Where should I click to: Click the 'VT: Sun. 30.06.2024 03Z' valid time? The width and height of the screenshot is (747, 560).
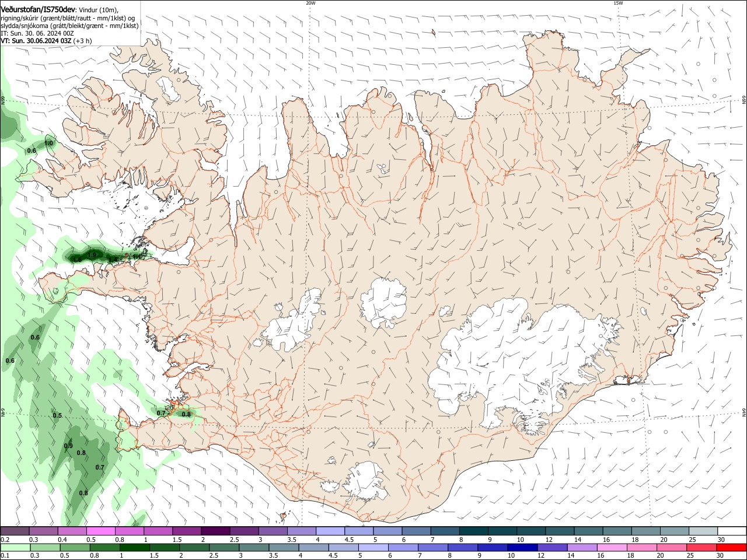tap(36, 41)
